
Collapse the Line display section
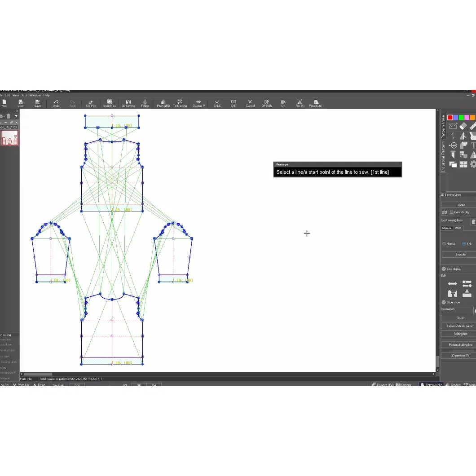click(444, 269)
